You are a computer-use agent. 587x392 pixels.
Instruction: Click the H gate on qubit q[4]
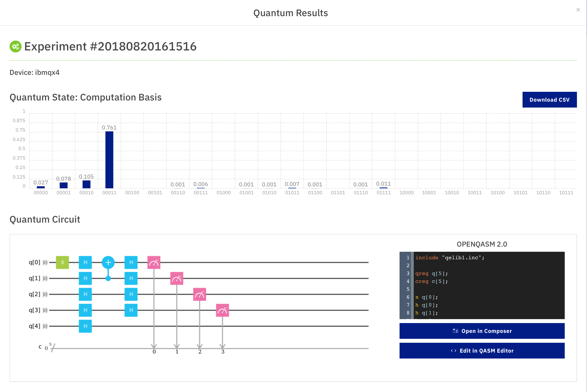pyautogui.click(x=85, y=326)
